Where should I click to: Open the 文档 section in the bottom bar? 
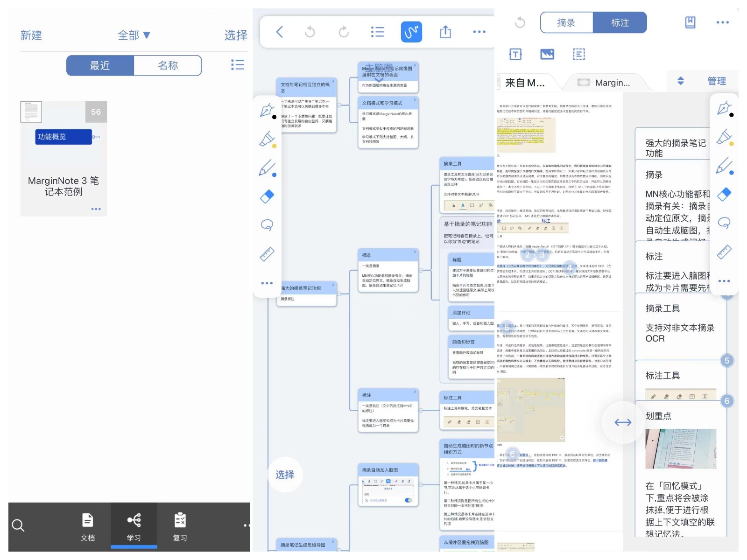[x=88, y=527]
